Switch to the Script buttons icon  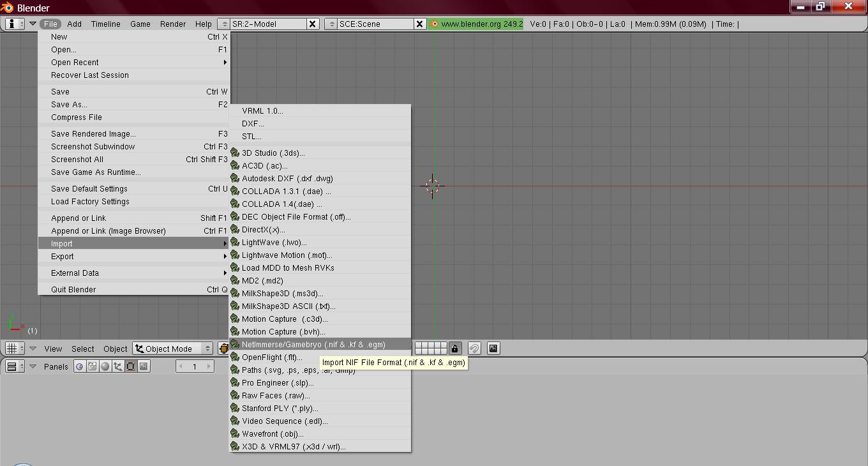(x=93, y=366)
